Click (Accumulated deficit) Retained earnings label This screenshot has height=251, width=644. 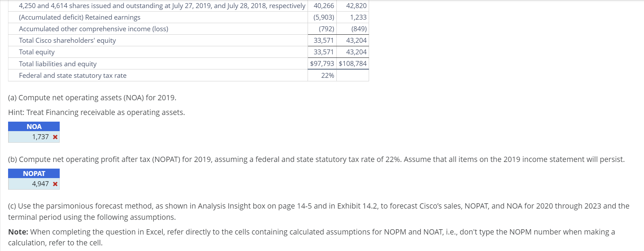pos(80,17)
